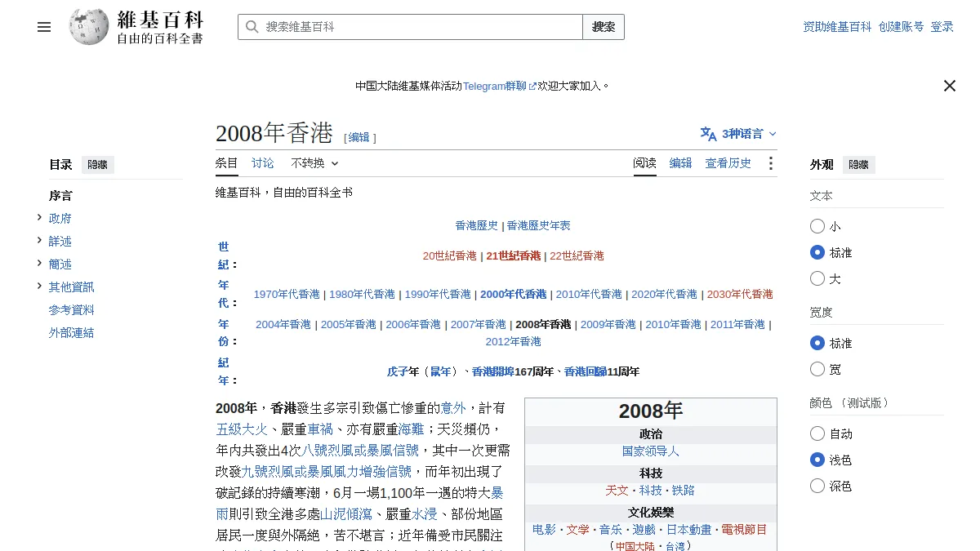Open the 戊子 year link
Screen dimensions: 980x551
398,372
